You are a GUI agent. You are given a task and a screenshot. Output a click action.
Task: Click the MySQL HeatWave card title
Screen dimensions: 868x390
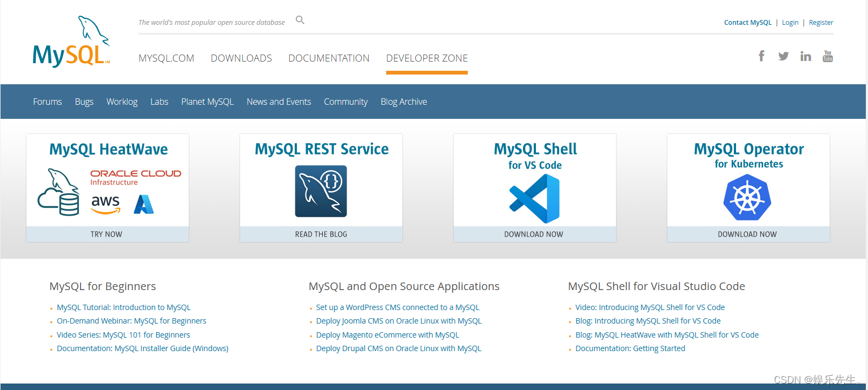point(108,150)
